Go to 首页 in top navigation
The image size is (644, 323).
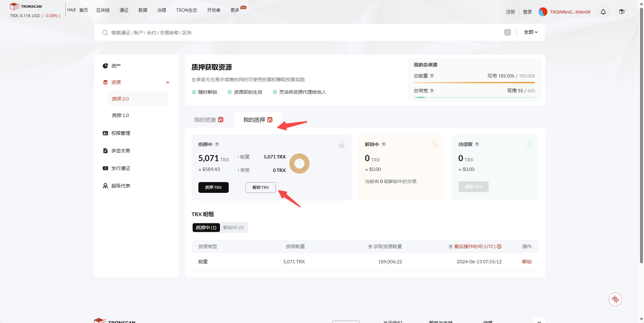[84, 10]
